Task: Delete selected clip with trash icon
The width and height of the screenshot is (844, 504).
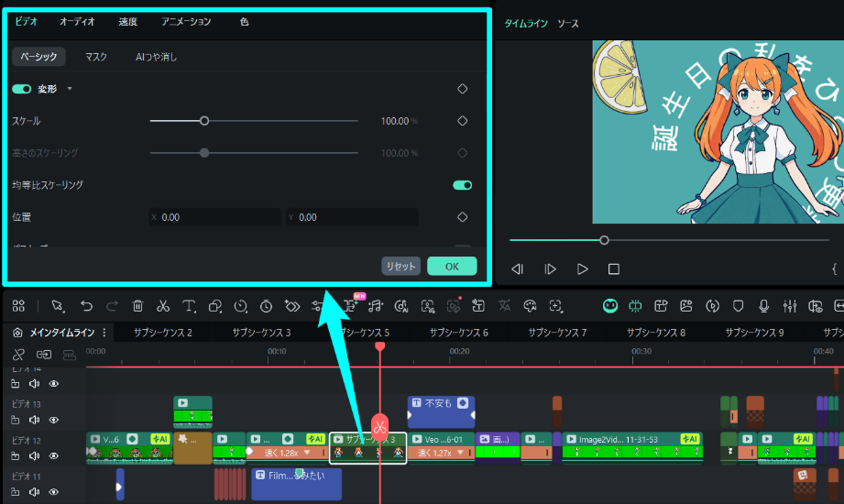Action: click(137, 306)
